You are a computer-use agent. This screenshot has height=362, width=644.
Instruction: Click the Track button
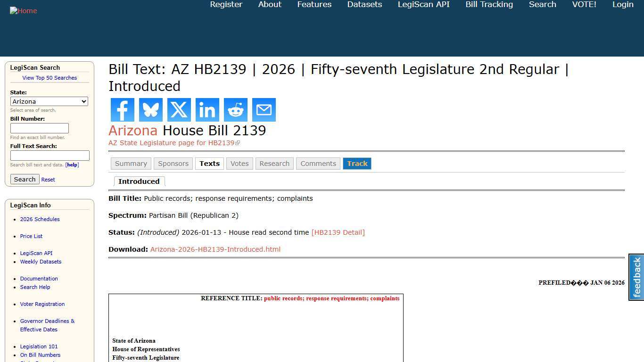[x=357, y=164]
